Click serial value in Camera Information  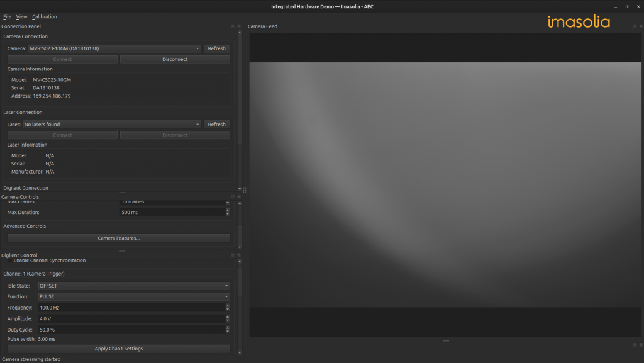tap(46, 88)
